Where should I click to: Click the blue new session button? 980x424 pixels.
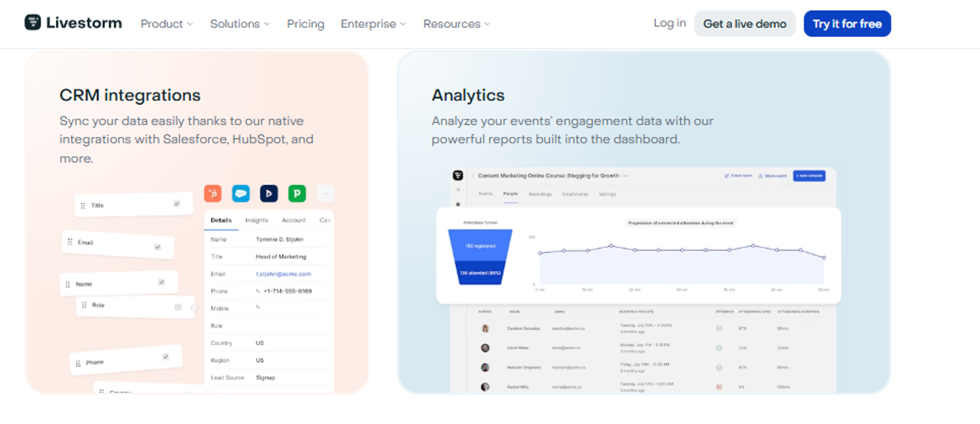point(809,176)
